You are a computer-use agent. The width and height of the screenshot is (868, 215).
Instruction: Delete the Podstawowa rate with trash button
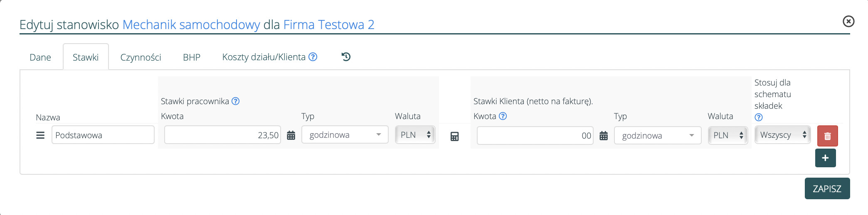[x=827, y=136]
